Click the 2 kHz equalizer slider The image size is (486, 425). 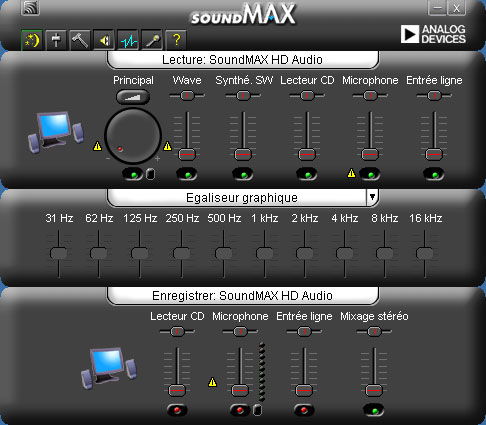coord(304,253)
